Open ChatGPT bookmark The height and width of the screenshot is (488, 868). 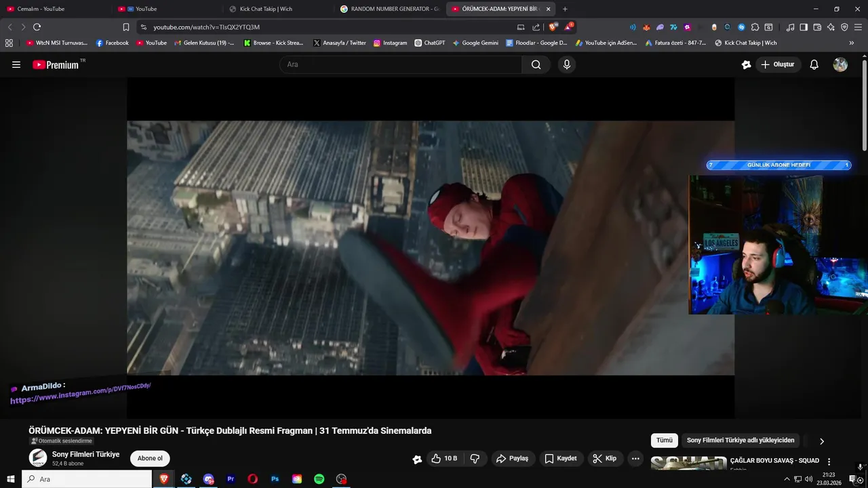[x=430, y=43]
